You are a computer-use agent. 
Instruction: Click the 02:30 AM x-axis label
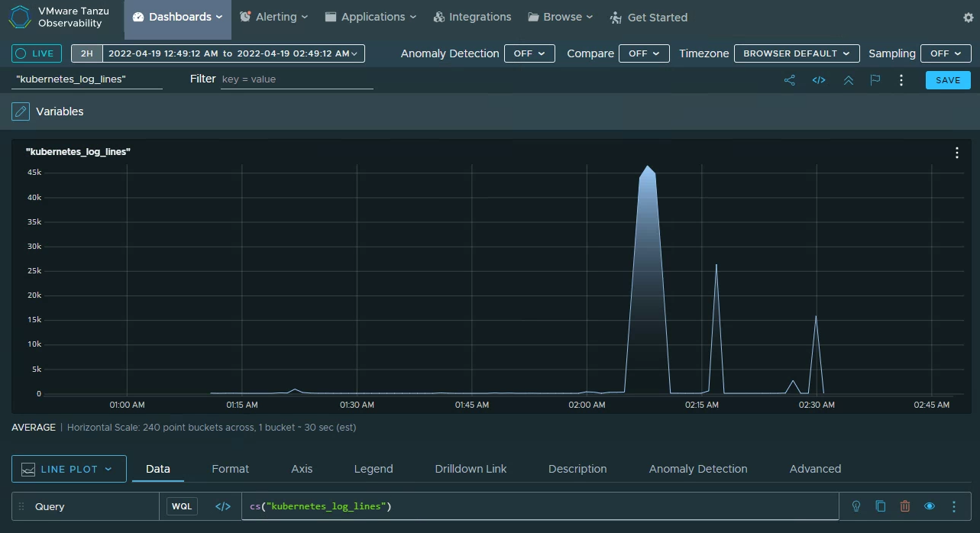[x=817, y=405]
